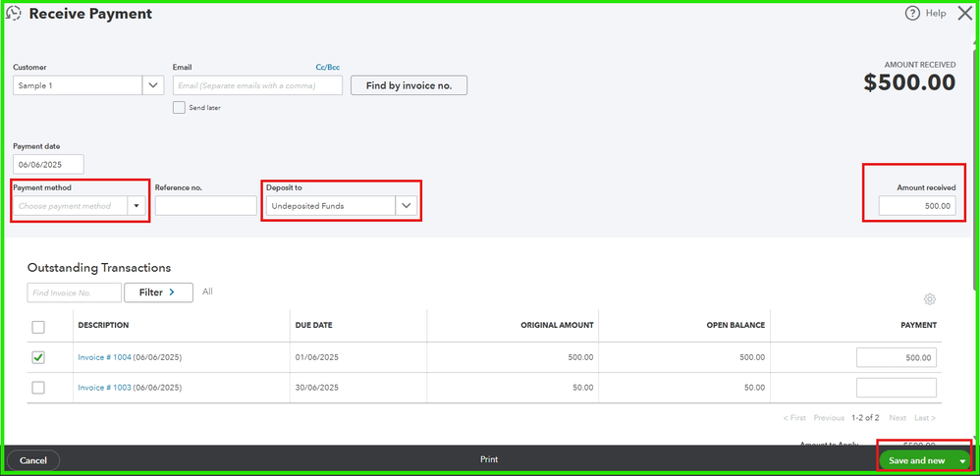Click the Deposit to Undeposited Funds field
Image resolution: width=980 pixels, height=476 pixels.
point(331,205)
